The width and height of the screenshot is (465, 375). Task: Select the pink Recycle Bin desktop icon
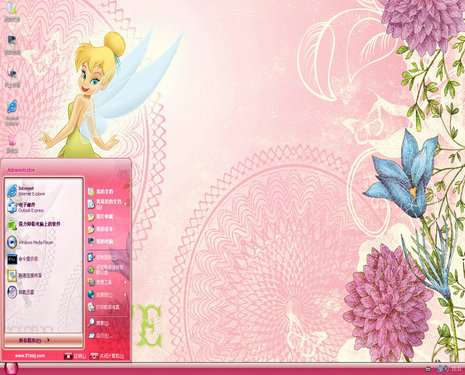coord(12,143)
